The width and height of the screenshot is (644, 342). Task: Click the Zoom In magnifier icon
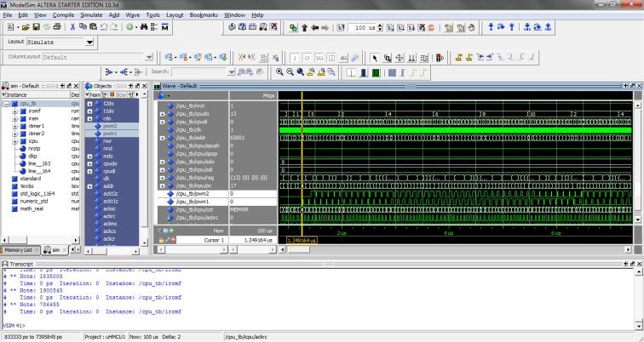tap(279, 72)
